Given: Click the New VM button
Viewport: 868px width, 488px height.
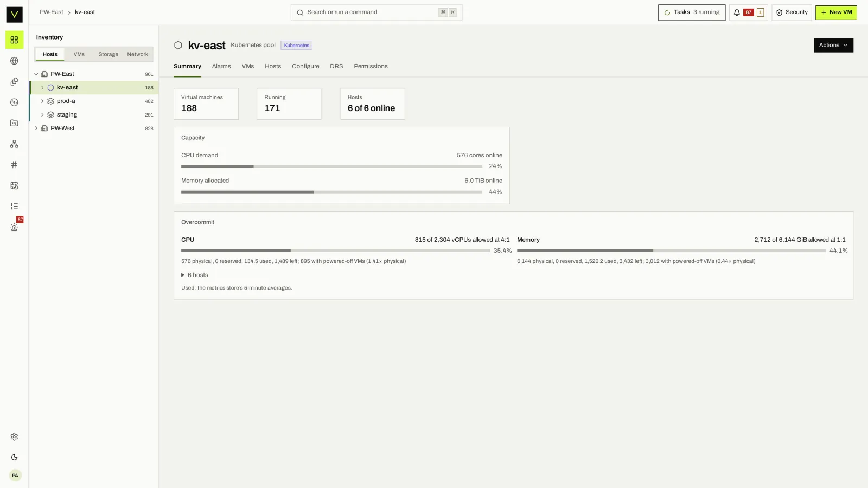Looking at the screenshot, I should pos(836,12).
